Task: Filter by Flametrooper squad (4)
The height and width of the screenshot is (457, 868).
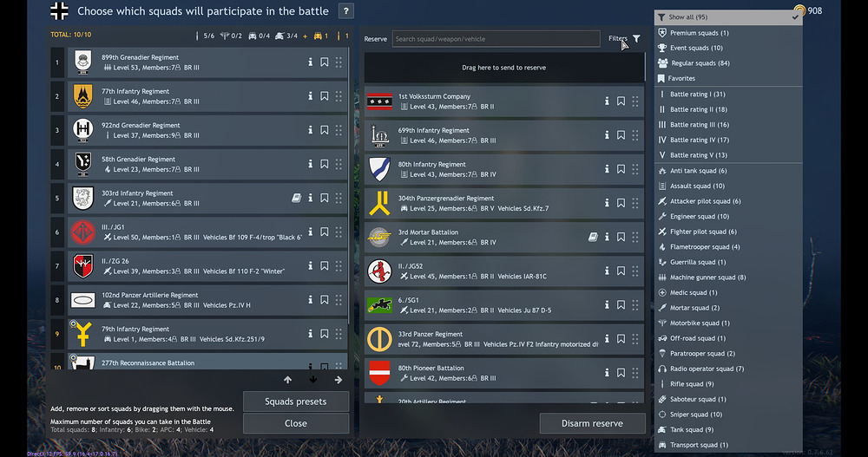Action: 728,247
